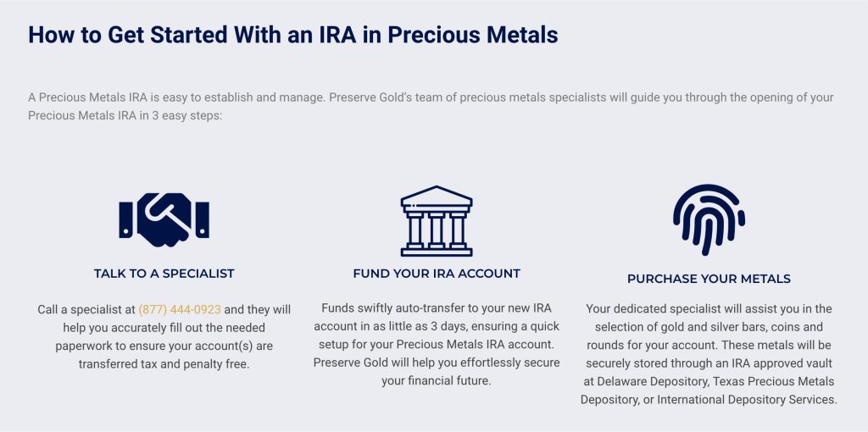Click the "your financial future" line

tap(437, 381)
